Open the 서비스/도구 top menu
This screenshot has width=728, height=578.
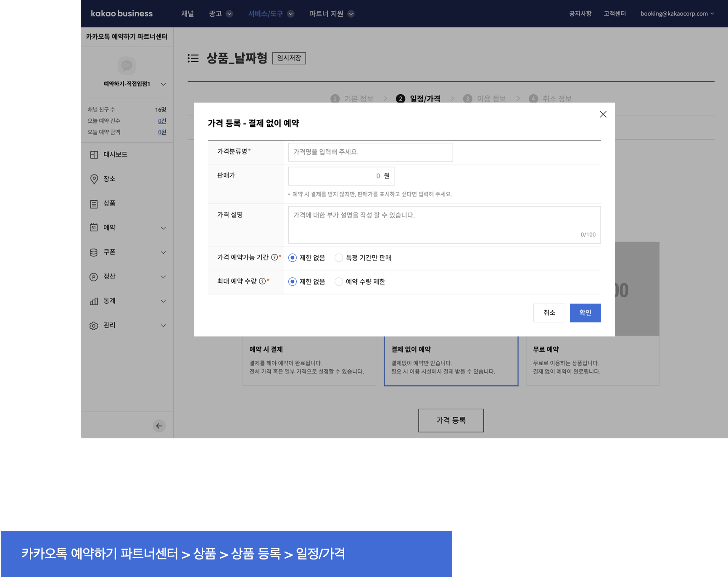270,13
